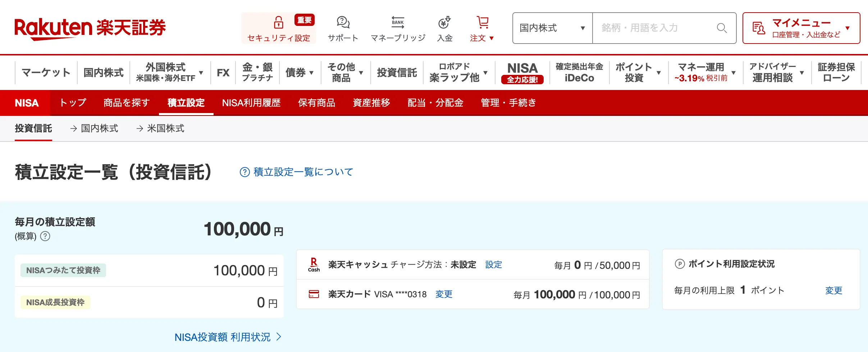The image size is (868, 352).
Task: Click 設定 link for 楽天キャッシュ charge method
Action: coord(493,265)
